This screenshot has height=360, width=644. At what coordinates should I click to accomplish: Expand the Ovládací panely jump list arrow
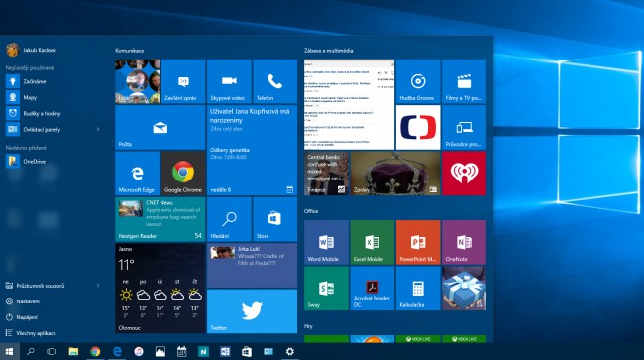click(x=98, y=130)
